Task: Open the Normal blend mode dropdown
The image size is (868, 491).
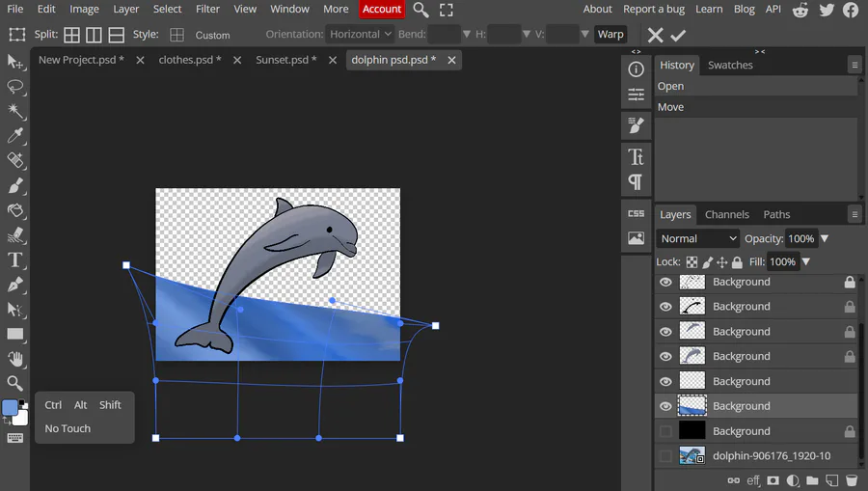Action: pos(698,238)
